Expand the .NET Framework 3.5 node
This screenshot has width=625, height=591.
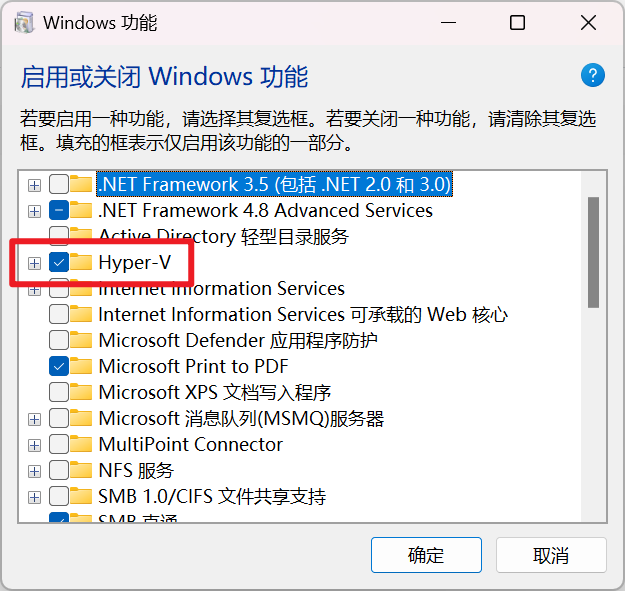coord(34,185)
